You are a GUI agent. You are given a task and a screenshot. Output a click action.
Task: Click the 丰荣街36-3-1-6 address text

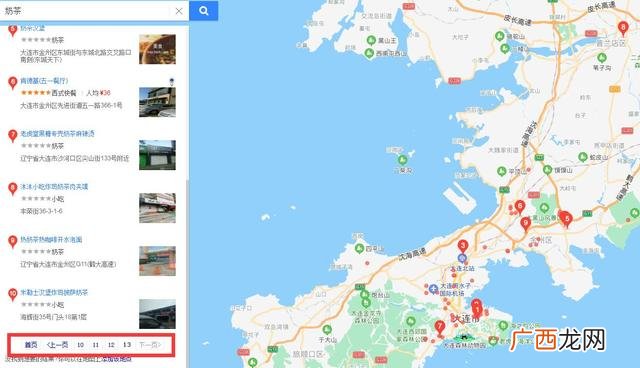42,211
